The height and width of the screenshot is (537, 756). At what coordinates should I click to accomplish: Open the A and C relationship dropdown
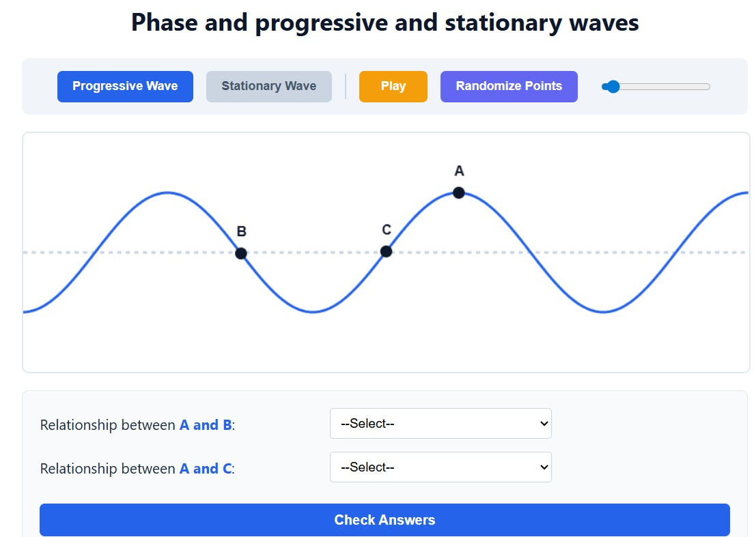click(440, 467)
